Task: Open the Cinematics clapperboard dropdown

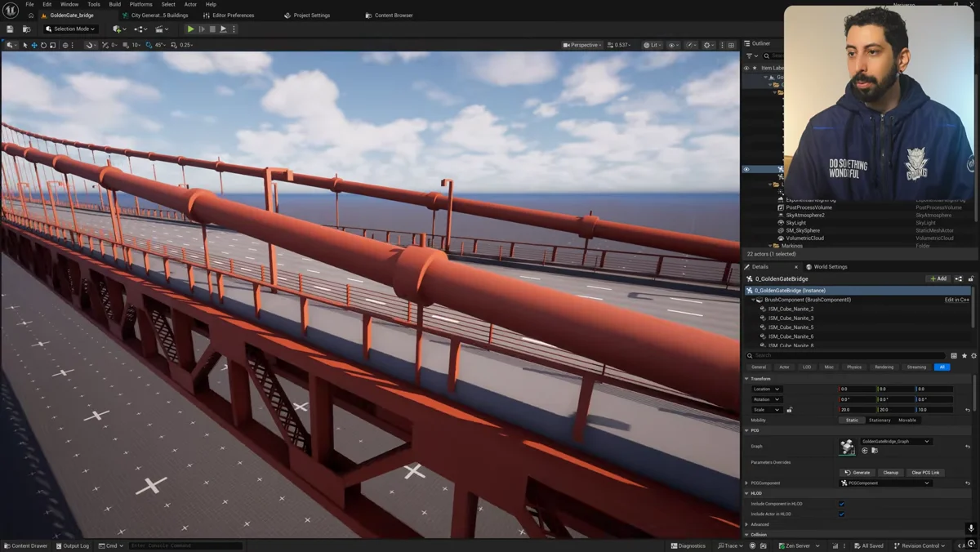Action: tap(162, 29)
